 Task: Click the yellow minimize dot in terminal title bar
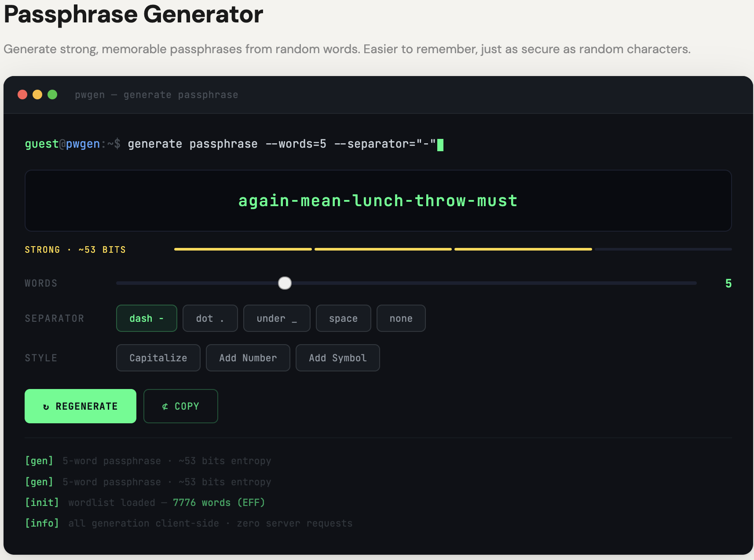pyautogui.click(x=37, y=95)
